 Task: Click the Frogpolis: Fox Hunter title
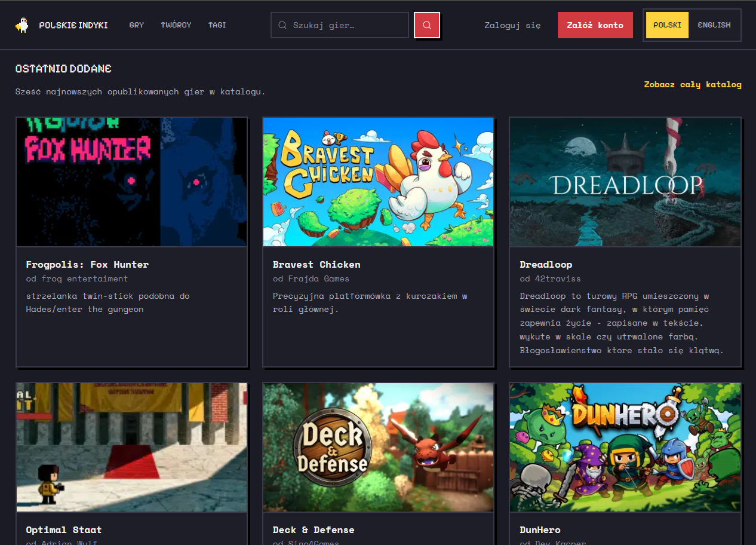click(87, 264)
